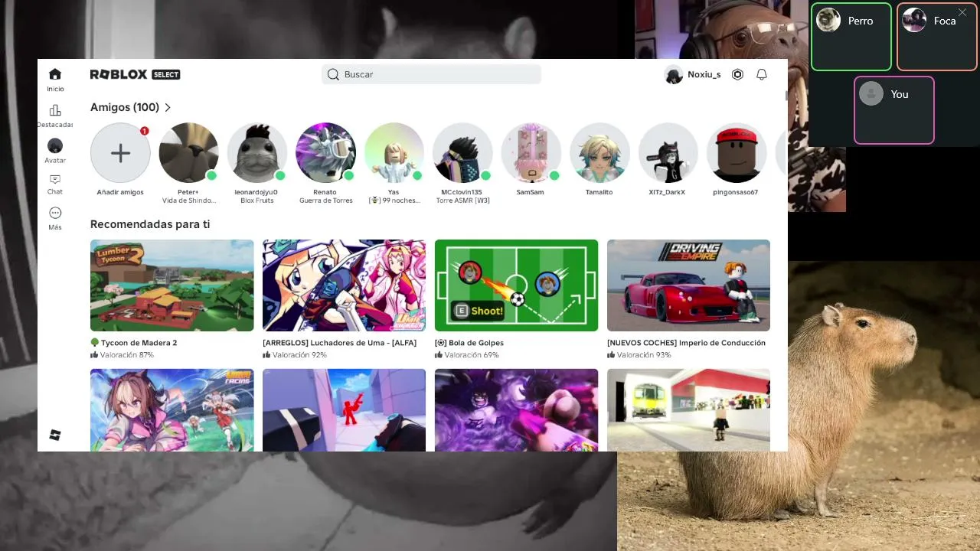Open Yas friend avatar
The height and width of the screenshot is (551, 980).
click(x=394, y=153)
